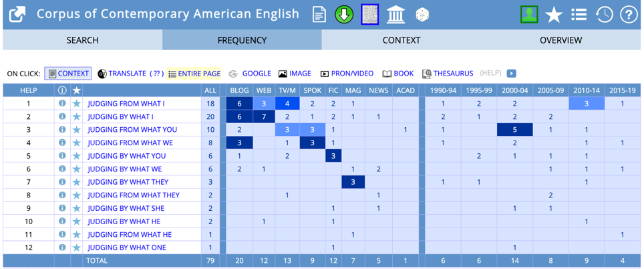This screenshot has width=644, height=269.
Task: Click the 2015-19 column header
Action: click(623, 90)
